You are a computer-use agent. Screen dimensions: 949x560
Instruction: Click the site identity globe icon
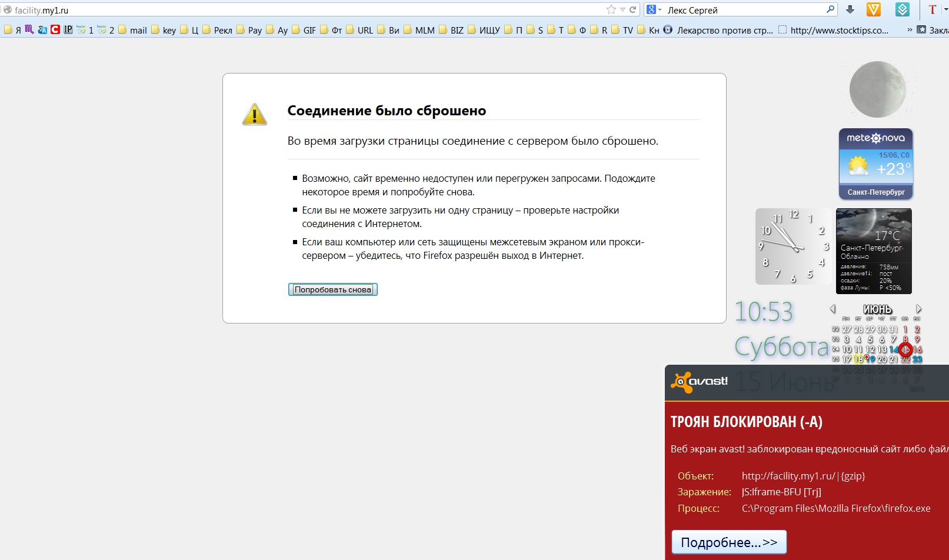coord(7,10)
